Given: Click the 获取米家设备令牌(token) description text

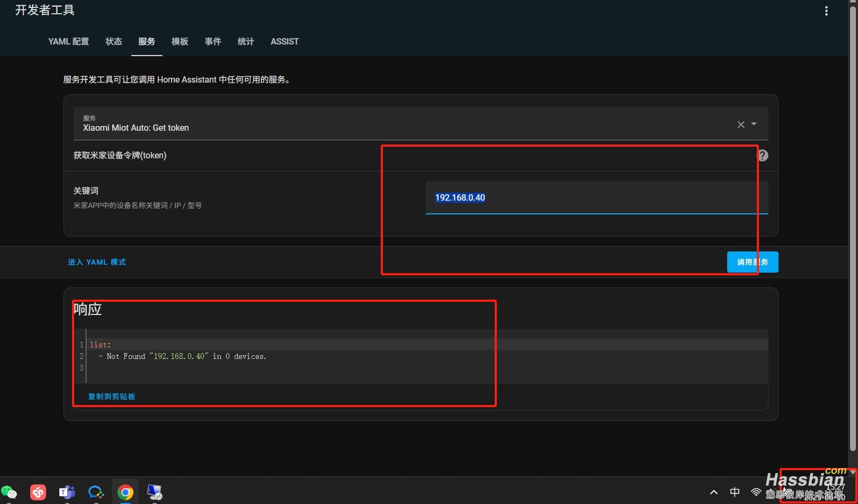Looking at the screenshot, I should click(x=120, y=155).
